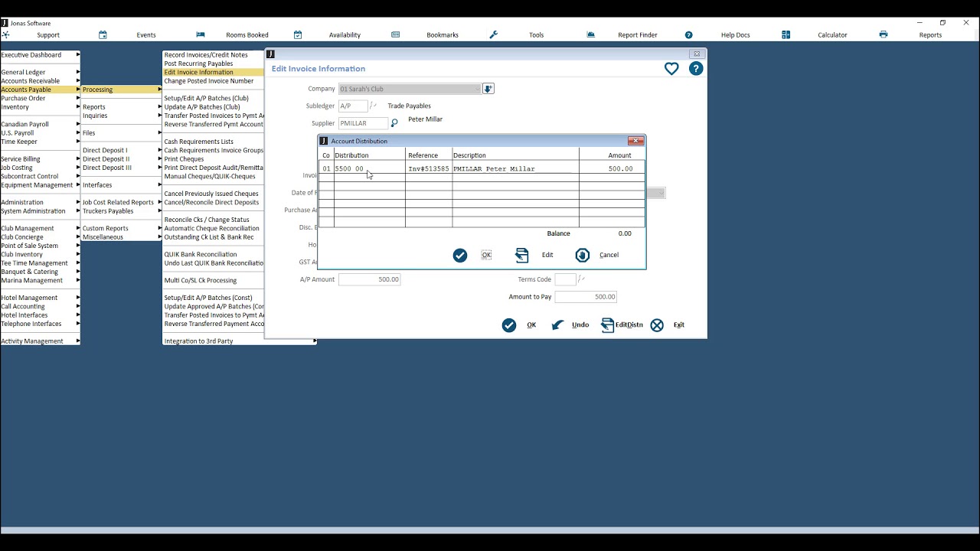Click the Undo button label
The height and width of the screenshot is (551, 980).
point(580,325)
